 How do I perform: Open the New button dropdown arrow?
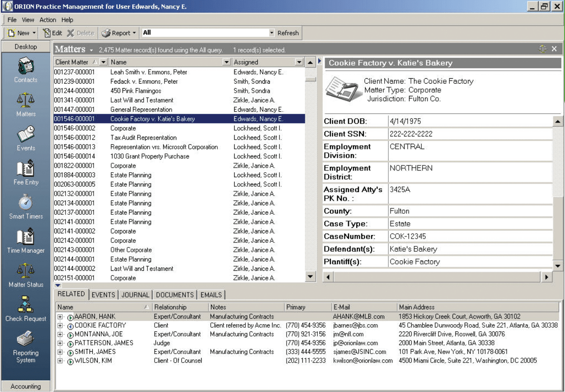(x=34, y=33)
